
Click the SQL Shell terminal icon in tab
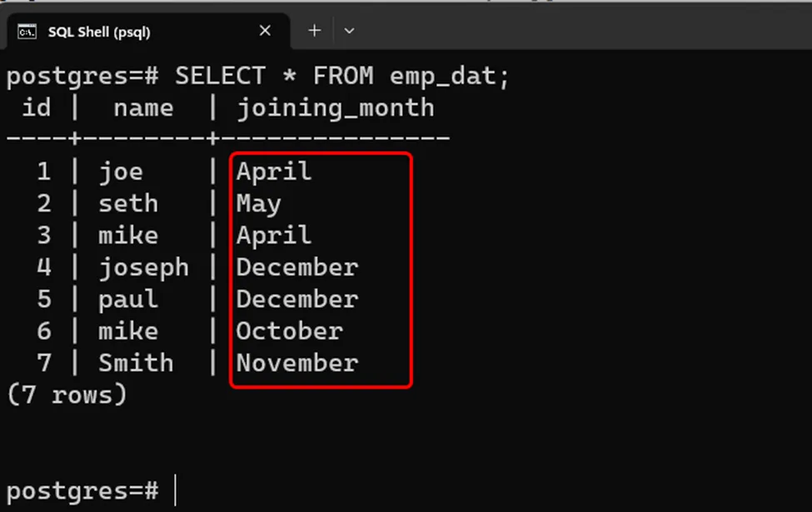coord(27,32)
